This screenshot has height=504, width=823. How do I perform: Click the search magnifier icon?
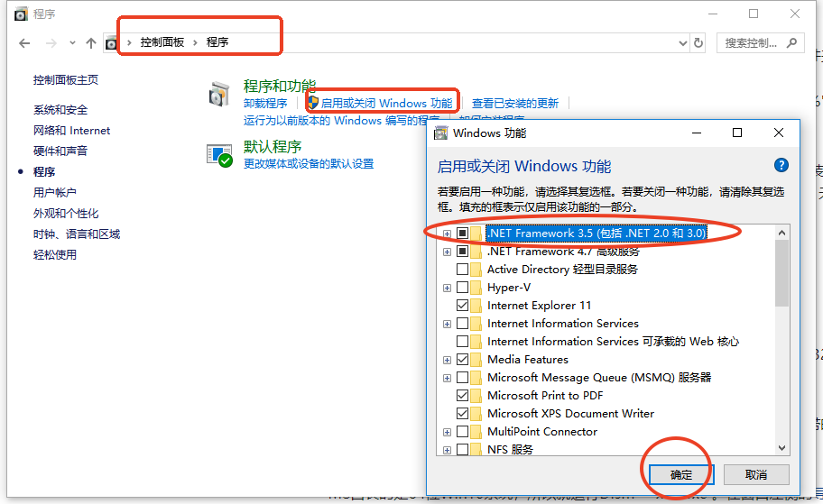click(x=791, y=42)
